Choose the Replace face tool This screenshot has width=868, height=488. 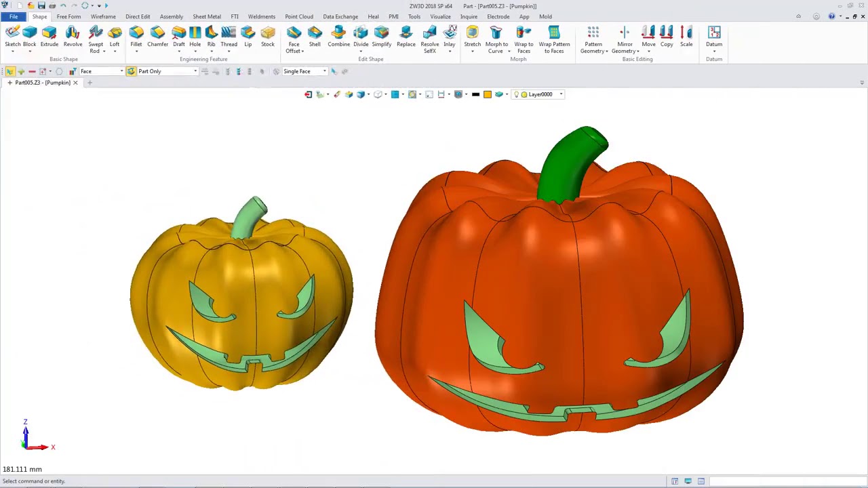point(406,37)
